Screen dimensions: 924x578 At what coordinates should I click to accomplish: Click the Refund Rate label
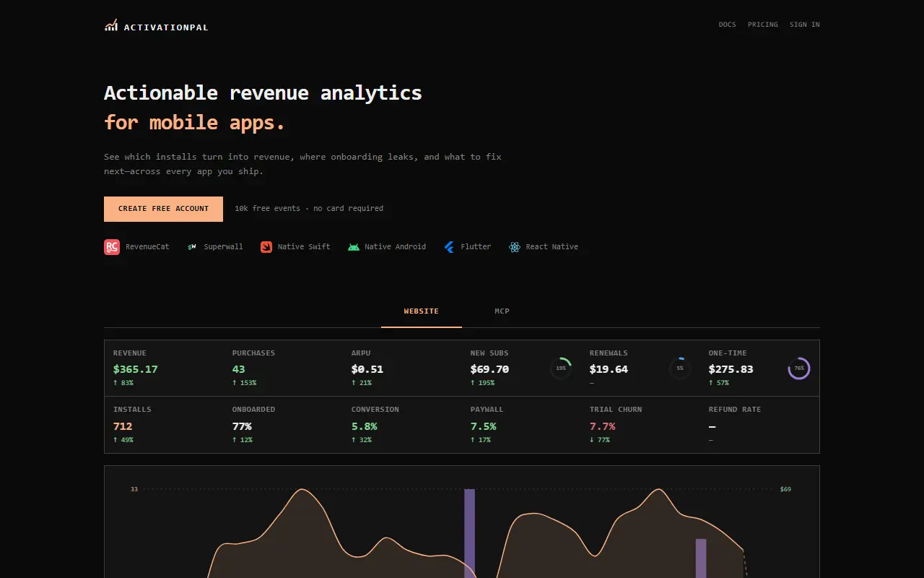coord(735,410)
